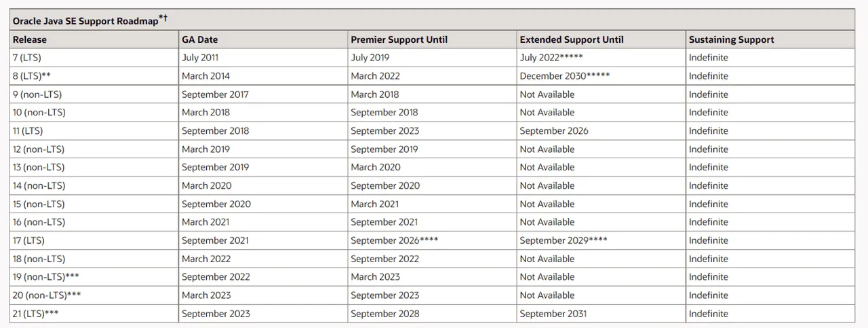Click the July 2011 GA date cell
The width and height of the screenshot is (868, 328).
coord(200,58)
